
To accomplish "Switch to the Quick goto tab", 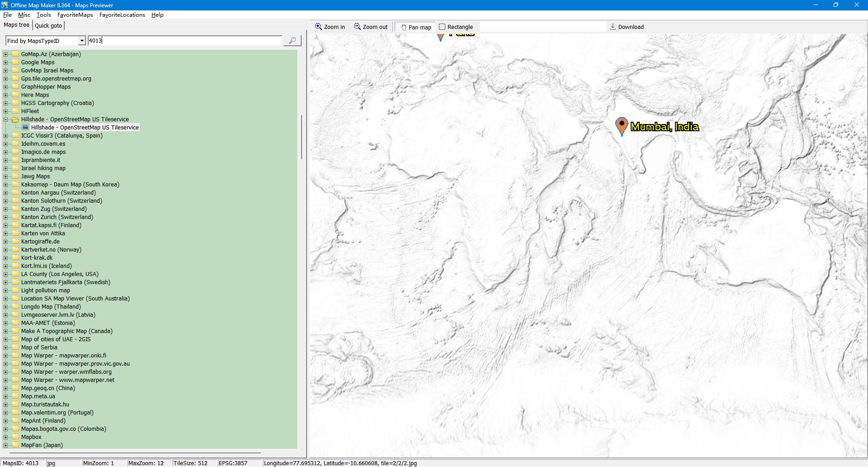I will click(x=48, y=25).
